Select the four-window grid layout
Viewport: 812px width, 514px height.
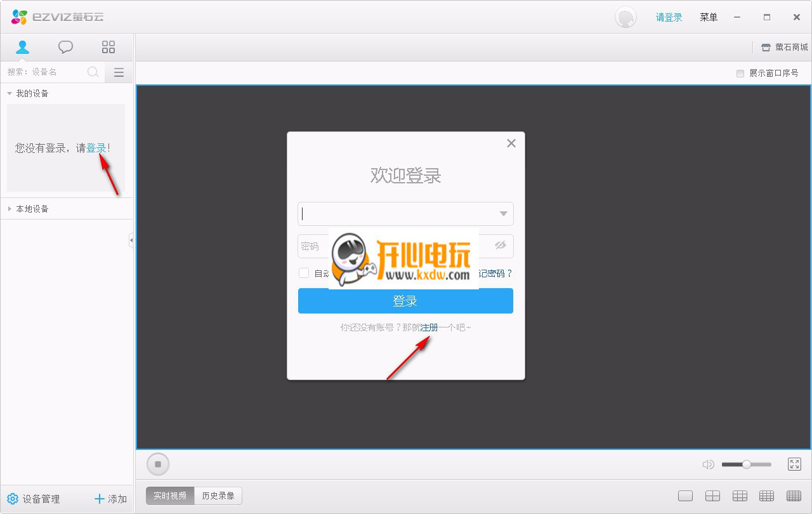pos(712,496)
